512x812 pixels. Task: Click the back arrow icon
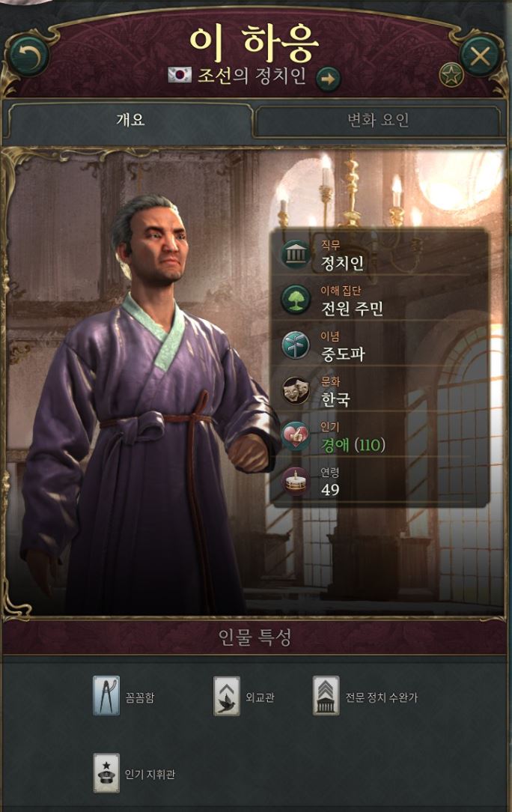(x=29, y=56)
